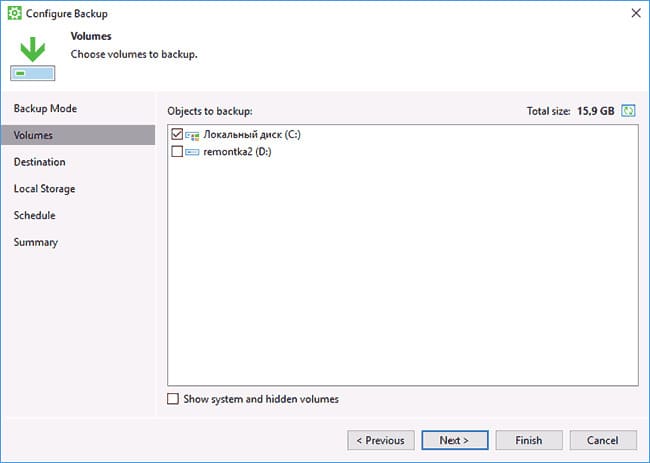Viewport: 650px width, 463px height.
Task: Select the Локальный диск (C:) label
Action: click(252, 134)
